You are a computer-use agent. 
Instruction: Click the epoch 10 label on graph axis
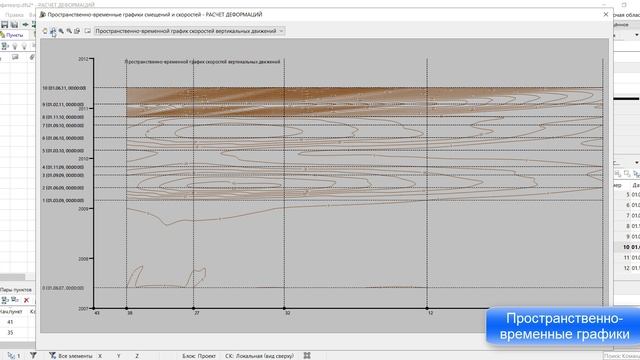64,88
